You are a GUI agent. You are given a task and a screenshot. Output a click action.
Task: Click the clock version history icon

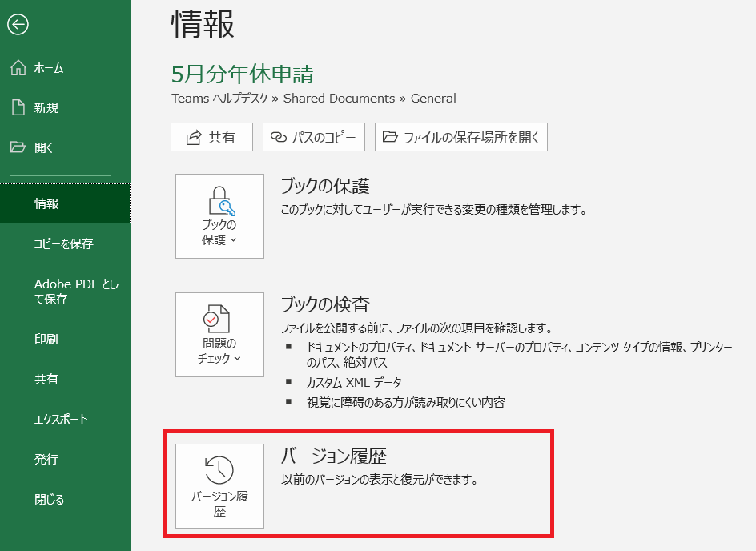point(219,469)
